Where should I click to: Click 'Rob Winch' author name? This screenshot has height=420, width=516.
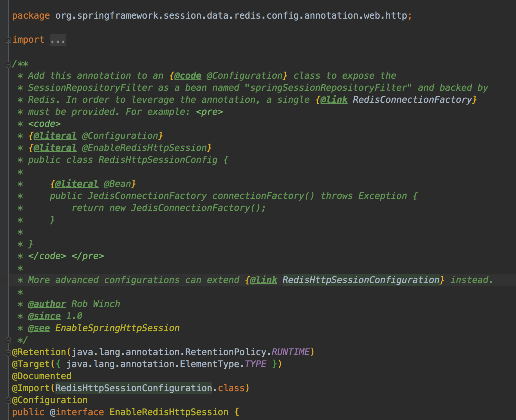(x=96, y=304)
